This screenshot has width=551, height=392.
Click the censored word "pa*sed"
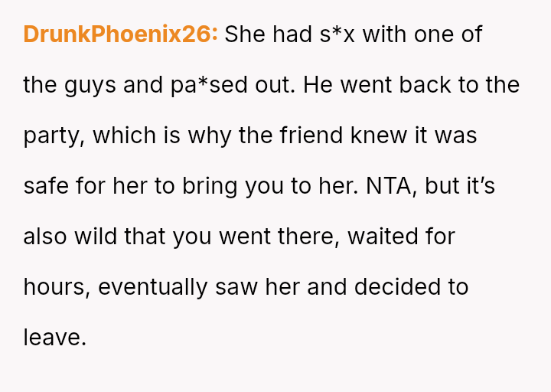coord(203,85)
